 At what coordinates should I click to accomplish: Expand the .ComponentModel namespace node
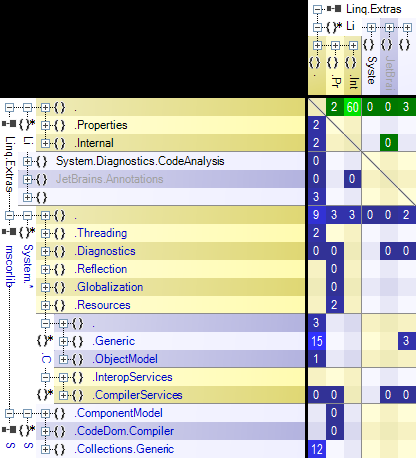(45, 413)
